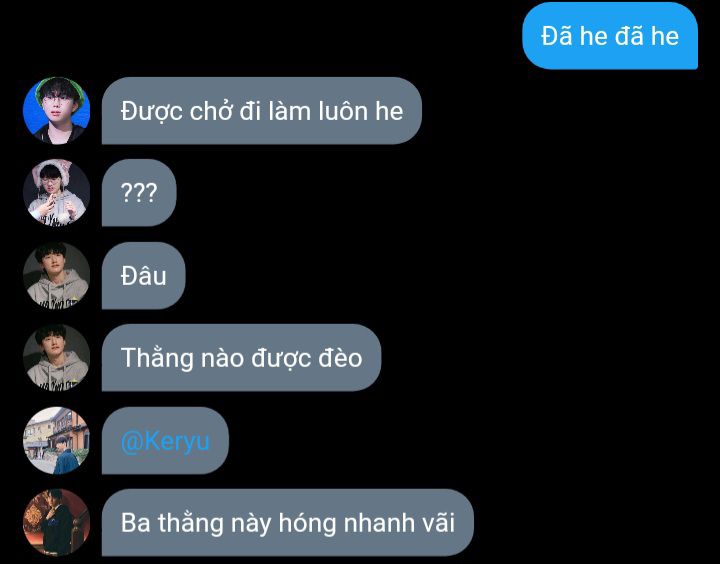The image size is (720, 564).
Task: Open profile of green-hat avatar
Action: click(56, 111)
